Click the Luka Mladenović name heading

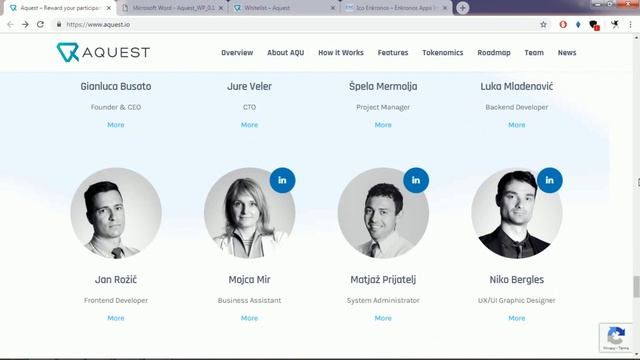coord(517,87)
